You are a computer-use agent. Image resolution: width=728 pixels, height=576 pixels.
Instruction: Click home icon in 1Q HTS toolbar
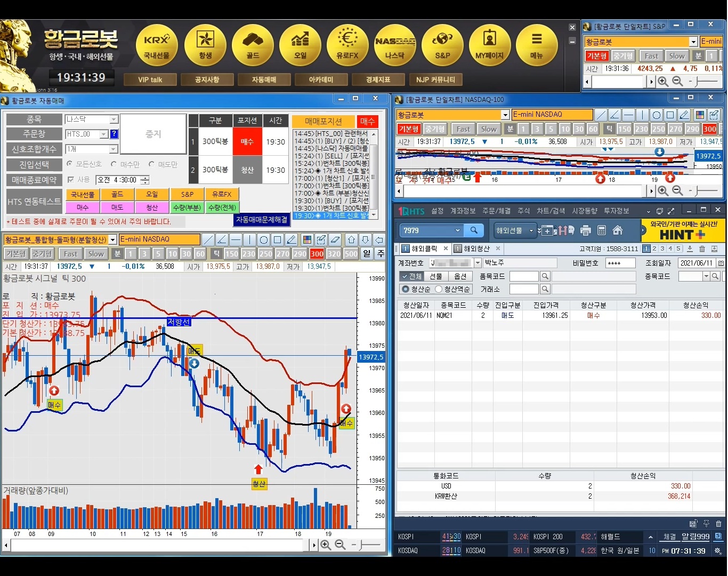(x=618, y=230)
